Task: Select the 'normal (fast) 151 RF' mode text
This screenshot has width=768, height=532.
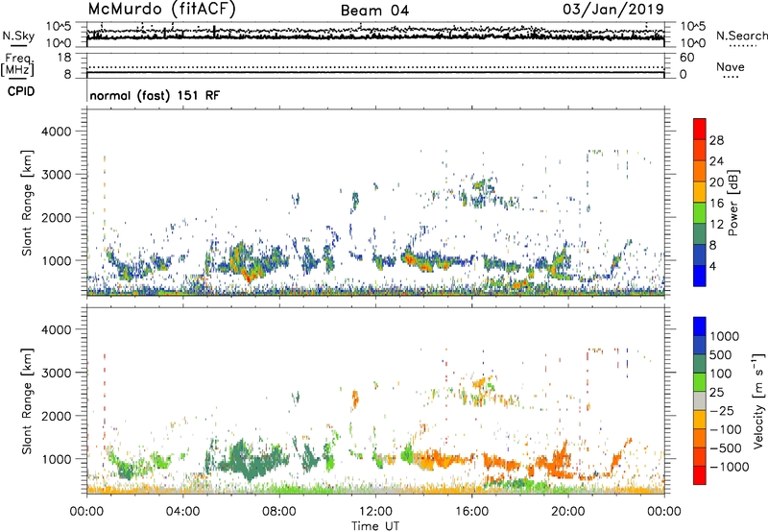Action: pyautogui.click(x=155, y=95)
